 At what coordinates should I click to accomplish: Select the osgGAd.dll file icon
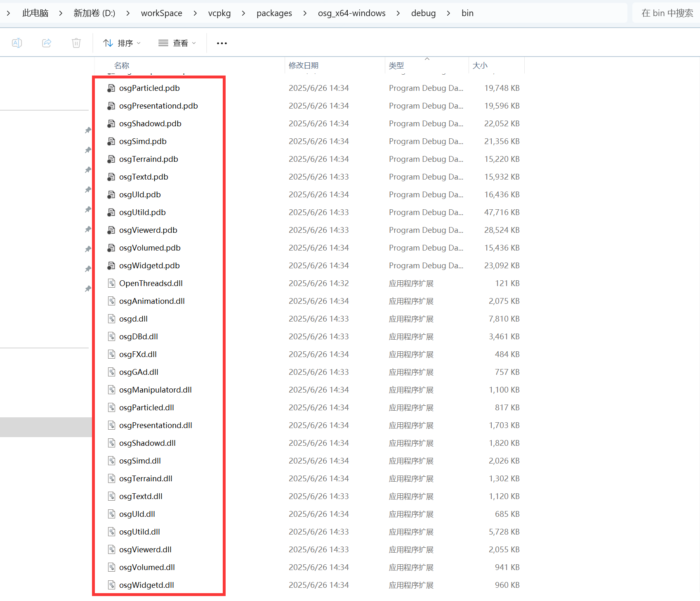click(x=111, y=372)
